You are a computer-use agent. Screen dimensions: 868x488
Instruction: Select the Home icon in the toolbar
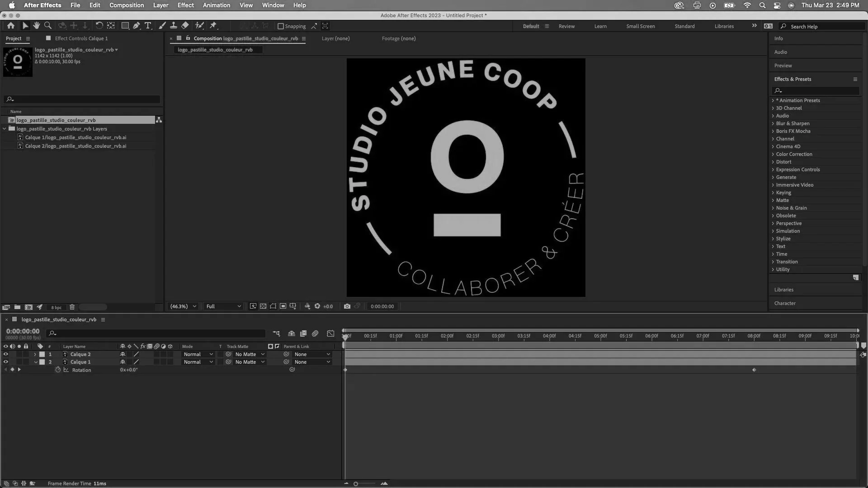[x=11, y=26]
